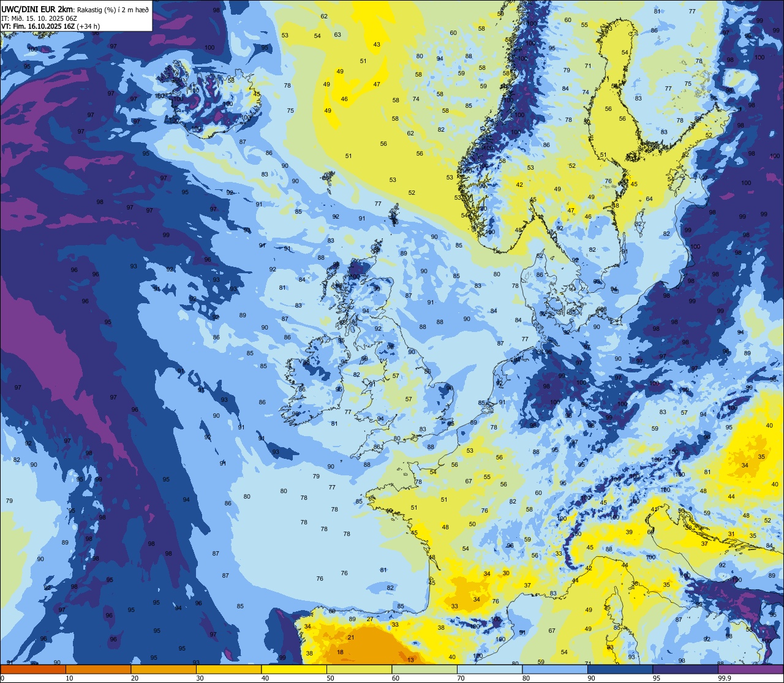The image size is (784, 683).
Task: Click the legend swatch between 0 and 10
Action: pos(33,670)
